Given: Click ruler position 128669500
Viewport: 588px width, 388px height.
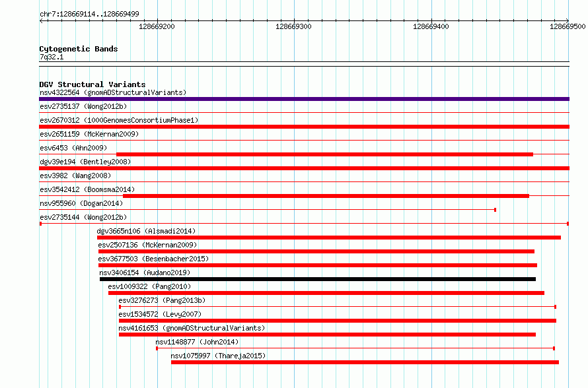Looking at the screenshot, I should pos(568,26).
